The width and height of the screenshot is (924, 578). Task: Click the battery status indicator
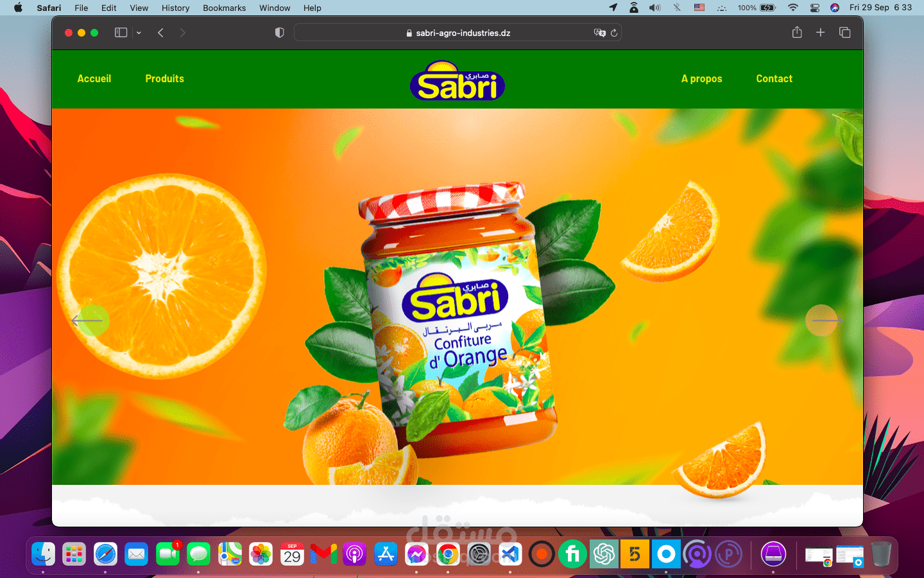[757, 8]
